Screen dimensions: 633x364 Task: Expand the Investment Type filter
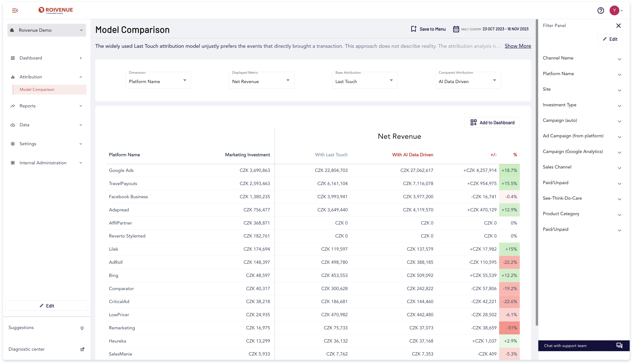tap(582, 105)
